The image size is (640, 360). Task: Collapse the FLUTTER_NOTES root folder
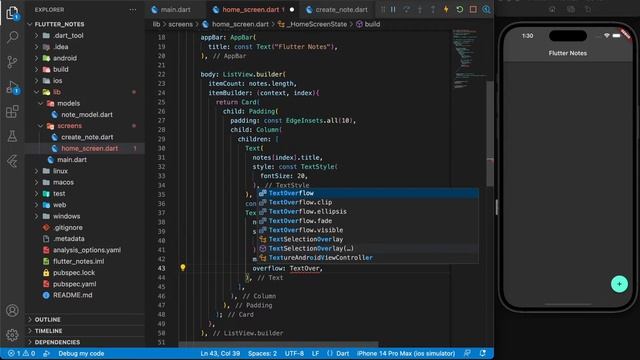click(x=60, y=24)
